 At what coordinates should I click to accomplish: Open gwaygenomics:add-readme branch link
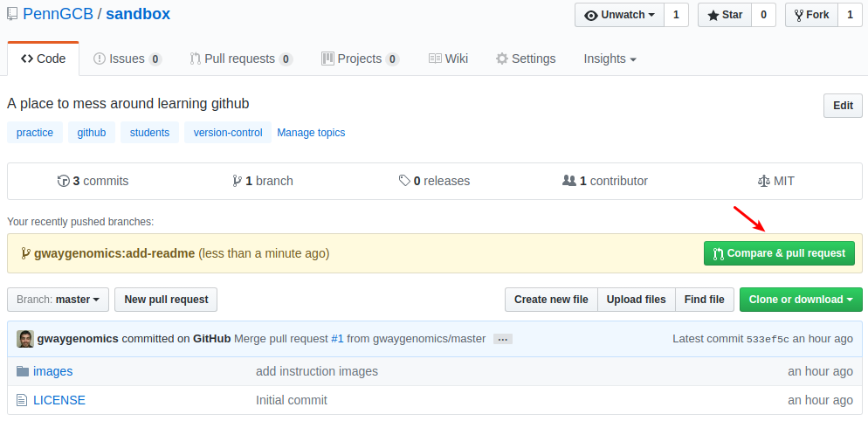[x=114, y=253]
